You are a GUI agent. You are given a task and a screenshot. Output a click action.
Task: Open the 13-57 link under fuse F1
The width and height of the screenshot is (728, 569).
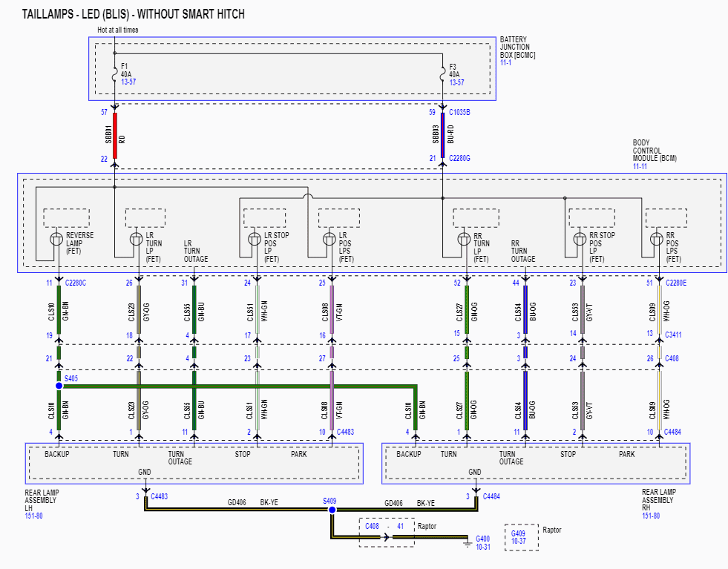coord(128,82)
